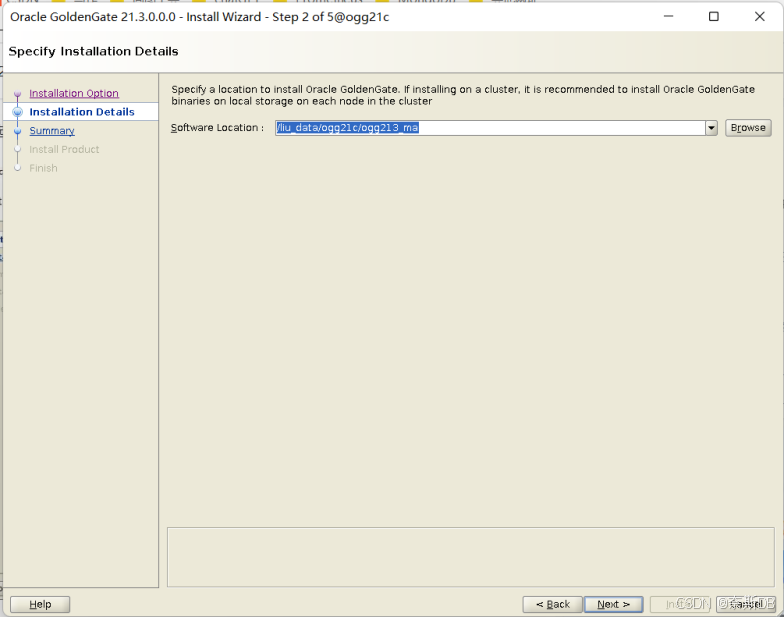
Task: Click the Software Location label
Action: click(x=217, y=128)
